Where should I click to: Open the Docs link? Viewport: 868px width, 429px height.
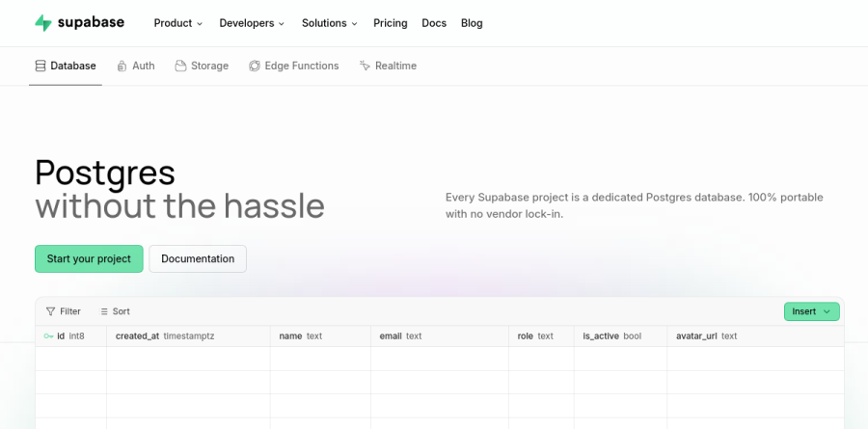(x=434, y=23)
